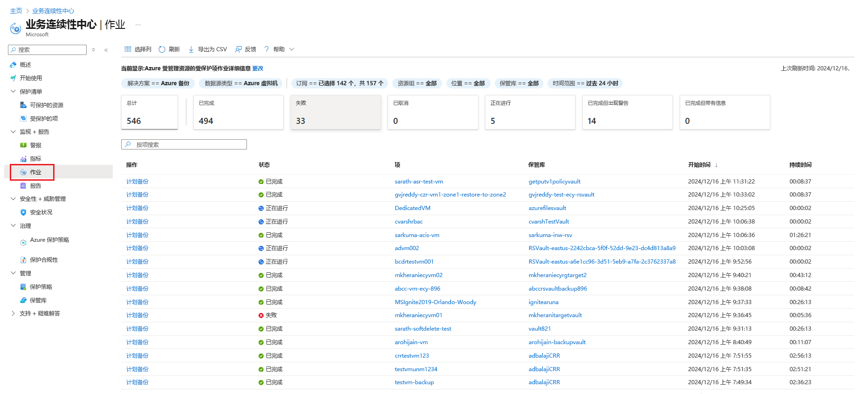The image size is (868, 394).
Task: Select the 已完成 494 summary tile
Action: tap(238, 112)
